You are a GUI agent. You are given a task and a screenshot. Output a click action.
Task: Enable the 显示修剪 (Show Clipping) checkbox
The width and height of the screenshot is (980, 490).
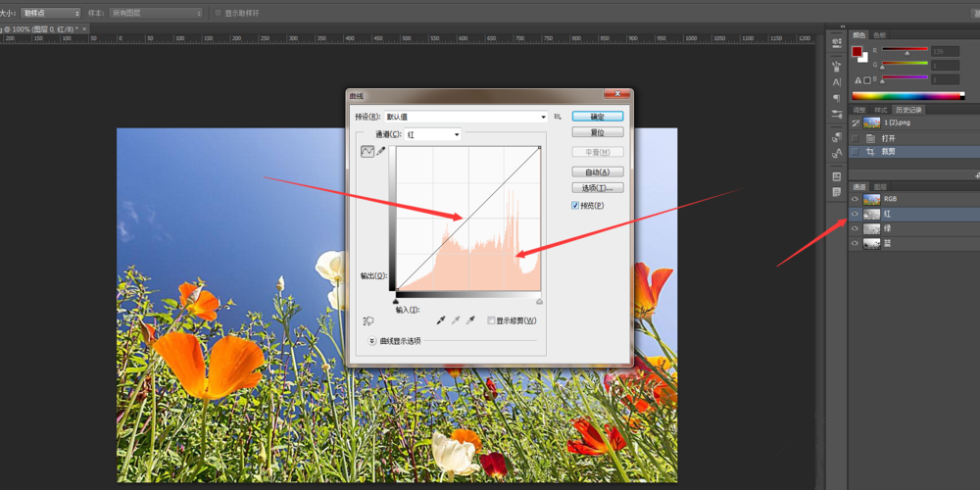pyautogui.click(x=491, y=320)
